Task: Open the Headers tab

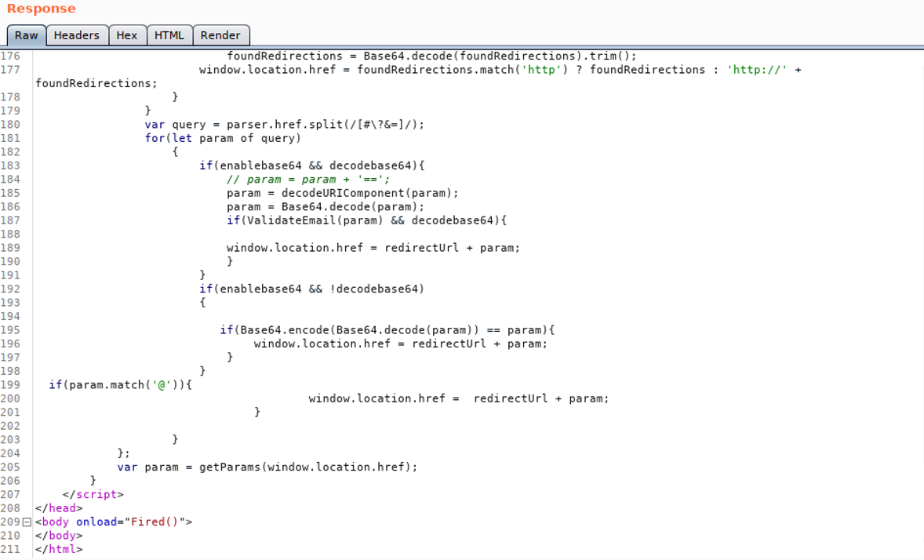Action: point(77,35)
